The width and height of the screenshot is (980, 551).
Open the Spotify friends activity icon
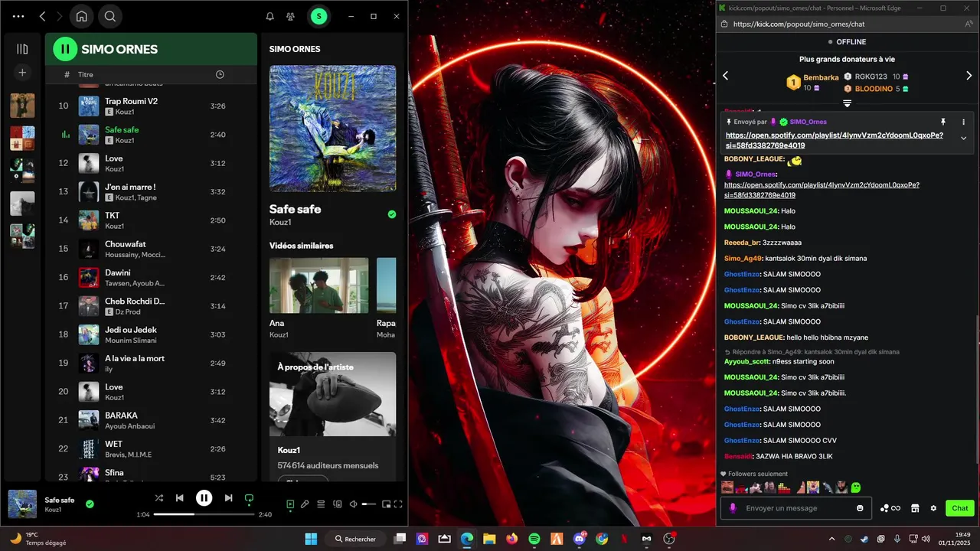click(x=290, y=16)
